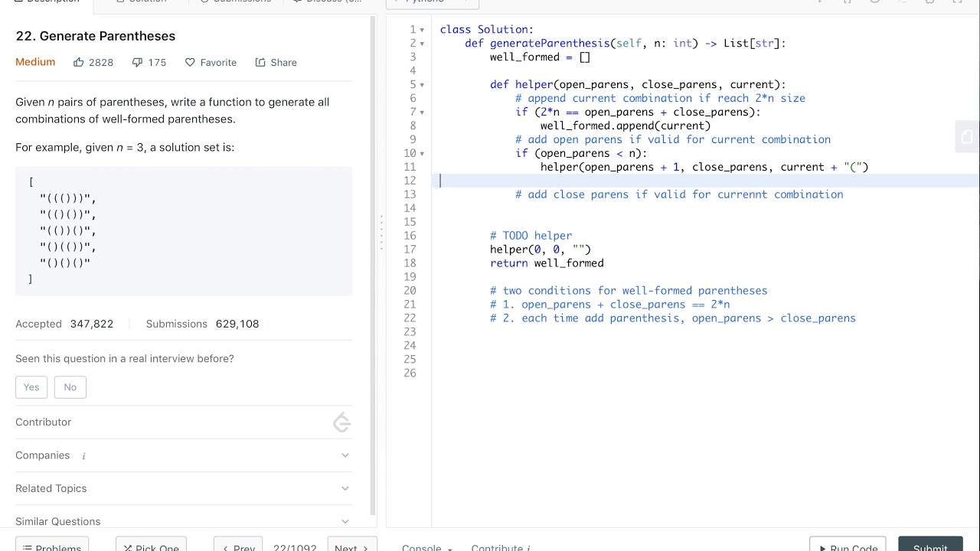Collapse the fold arrow on line 10
This screenshot has height=551, width=980.
coord(422,154)
